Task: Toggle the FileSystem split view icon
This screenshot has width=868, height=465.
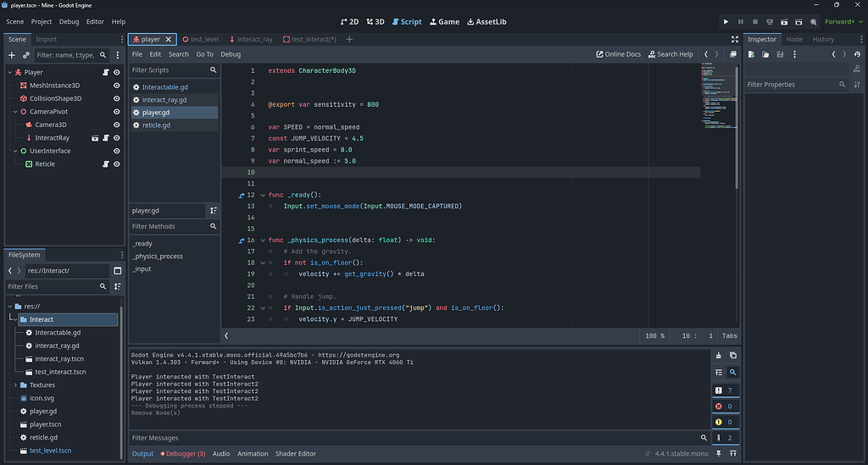Action: pyautogui.click(x=117, y=271)
